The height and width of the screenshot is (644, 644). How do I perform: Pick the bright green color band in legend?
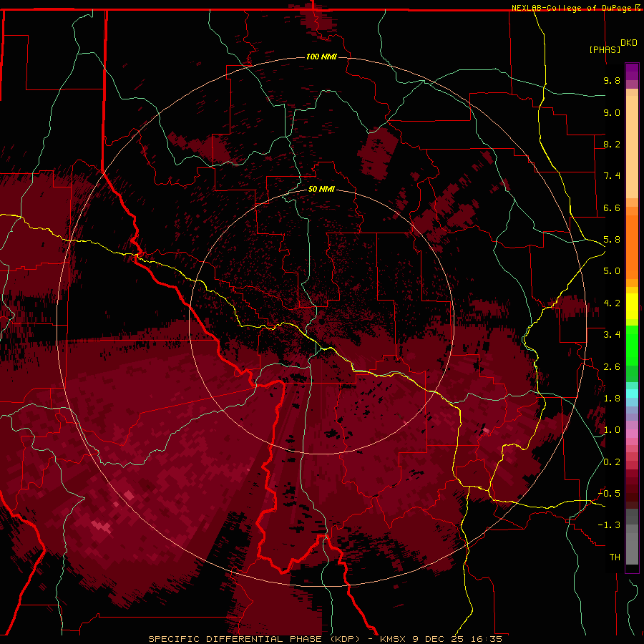coord(632,345)
